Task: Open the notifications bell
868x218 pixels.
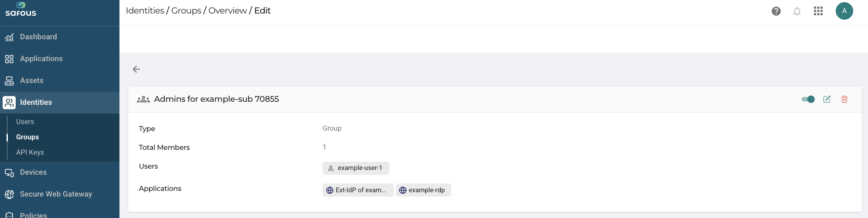Action: pyautogui.click(x=797, y=11)
